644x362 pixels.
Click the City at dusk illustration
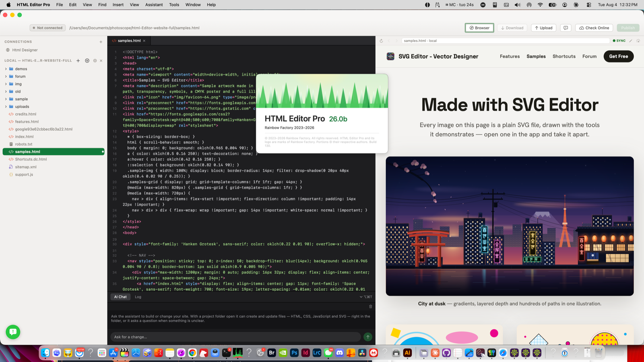point(510,226)
